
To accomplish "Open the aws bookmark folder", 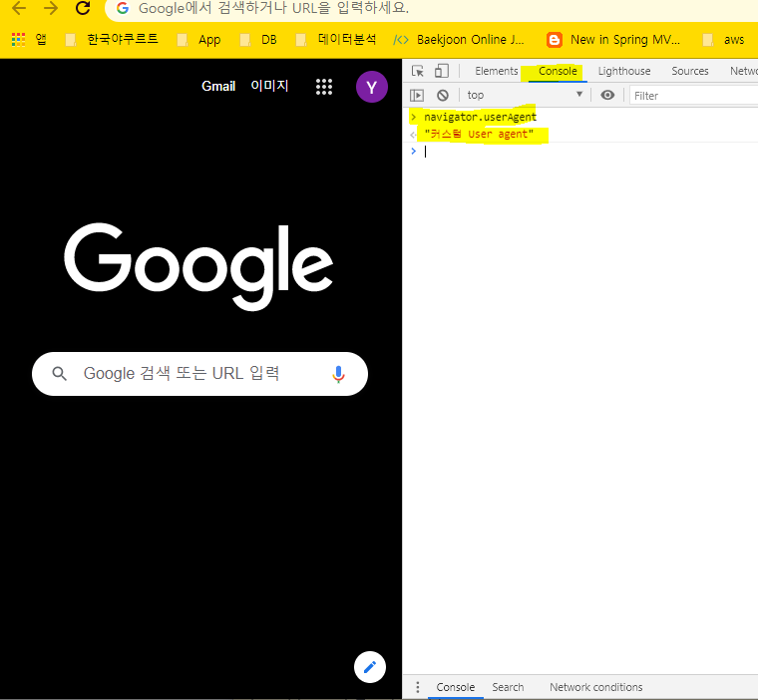I will coord(723,39).
